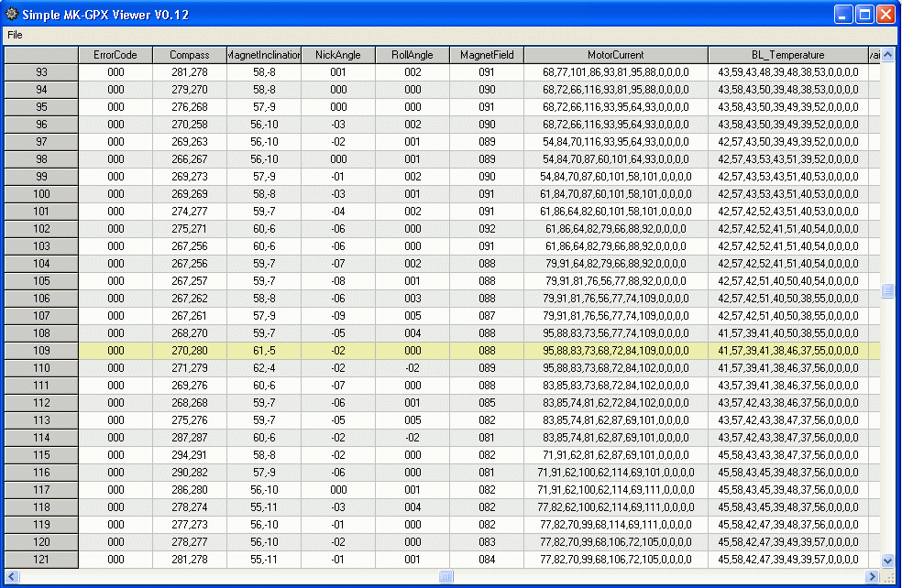This screenshot has height=588, width=902.
Task: Click Compass cell 281,278 in row 93
Action: click(190, 72)
